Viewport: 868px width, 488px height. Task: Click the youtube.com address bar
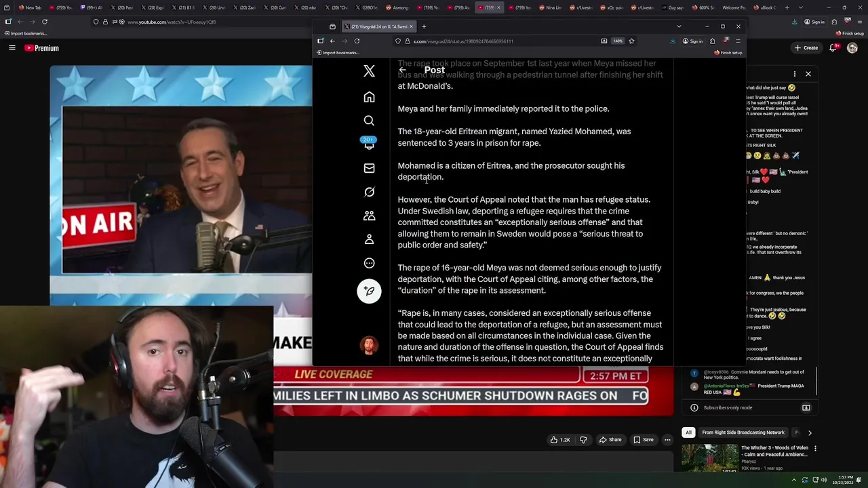click(172, 22)
